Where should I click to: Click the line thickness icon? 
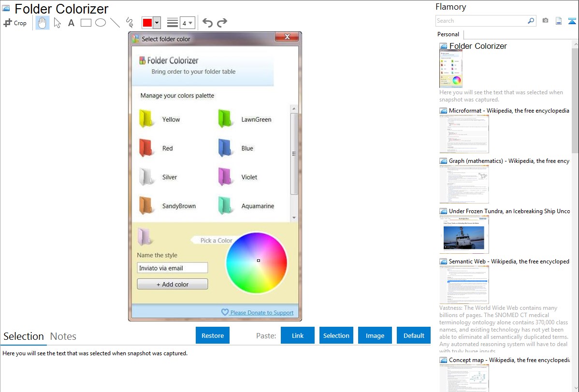[x=172, y=23]
